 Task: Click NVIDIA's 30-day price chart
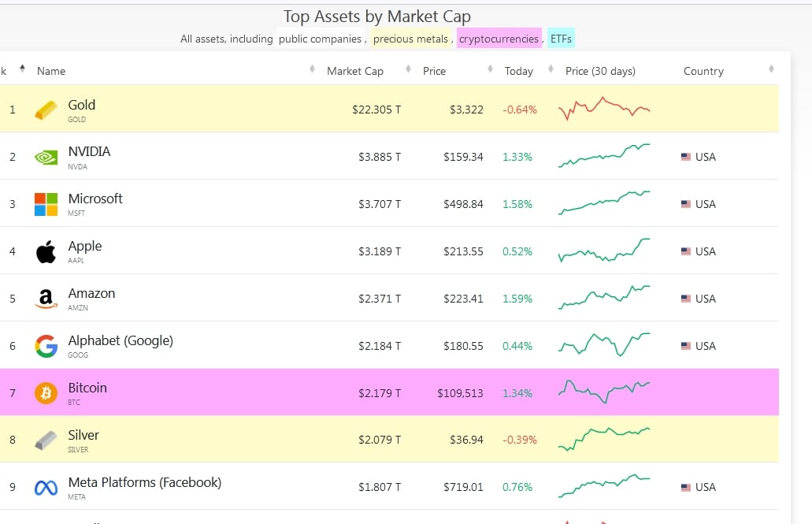[604, 155]
